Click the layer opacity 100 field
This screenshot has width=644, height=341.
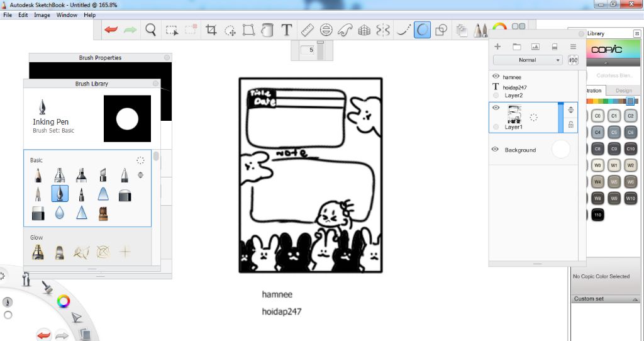coord(573,60)
